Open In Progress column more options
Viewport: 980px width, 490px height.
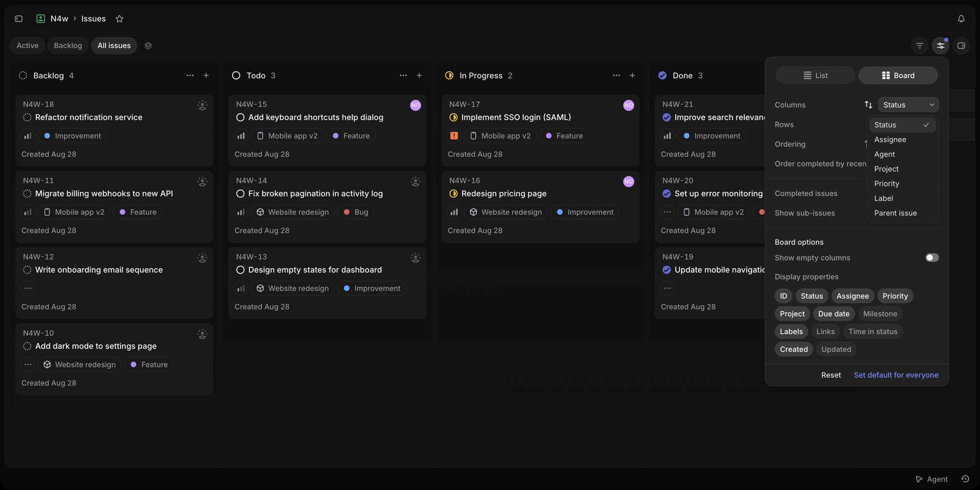point(616,75)
